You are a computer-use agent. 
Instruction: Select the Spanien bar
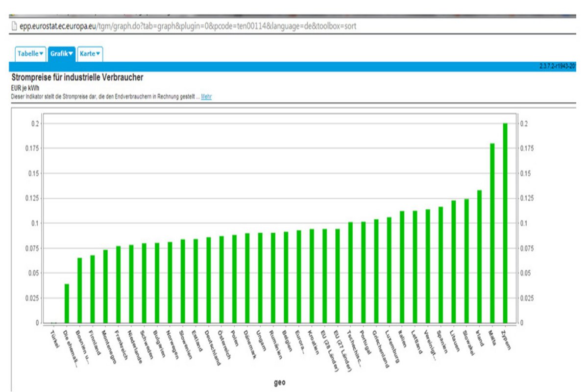click(x=441, y=265)
